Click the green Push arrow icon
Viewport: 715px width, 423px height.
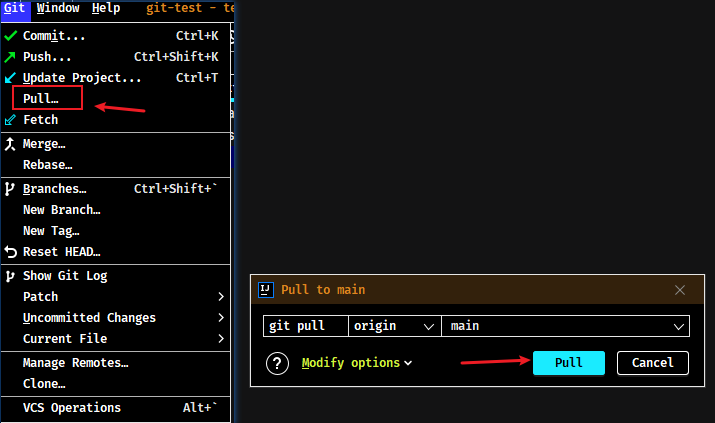point(10,57)
